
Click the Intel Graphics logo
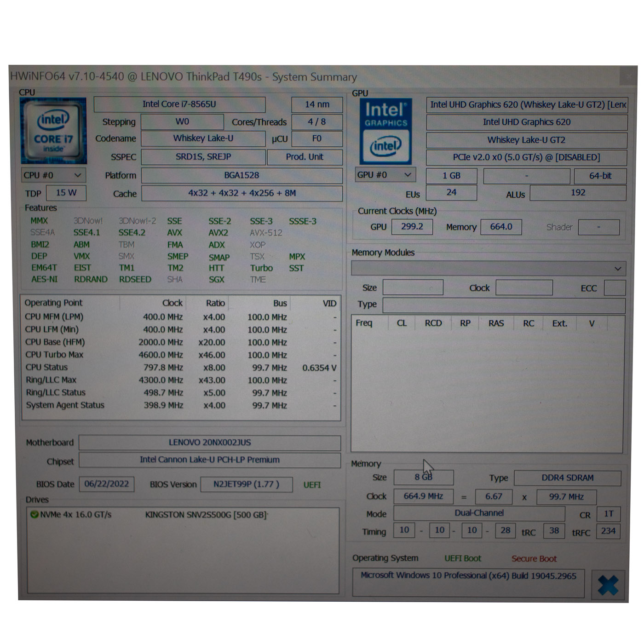385,132
